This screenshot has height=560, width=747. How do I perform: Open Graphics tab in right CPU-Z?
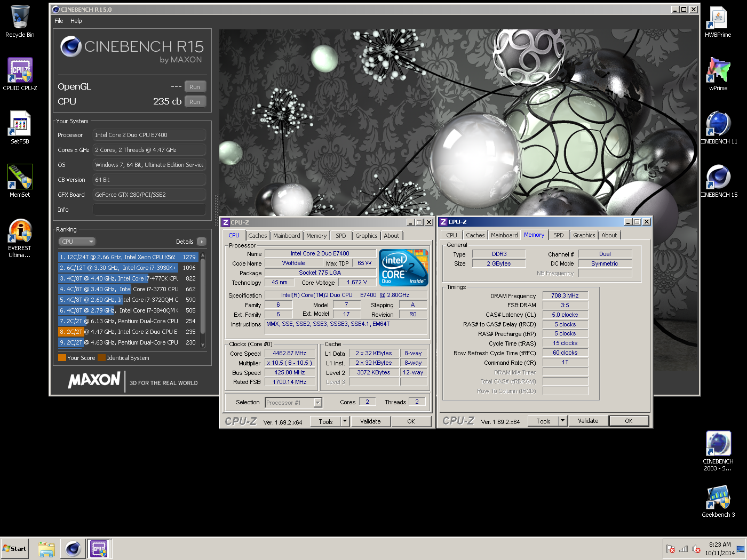[584, 235]
